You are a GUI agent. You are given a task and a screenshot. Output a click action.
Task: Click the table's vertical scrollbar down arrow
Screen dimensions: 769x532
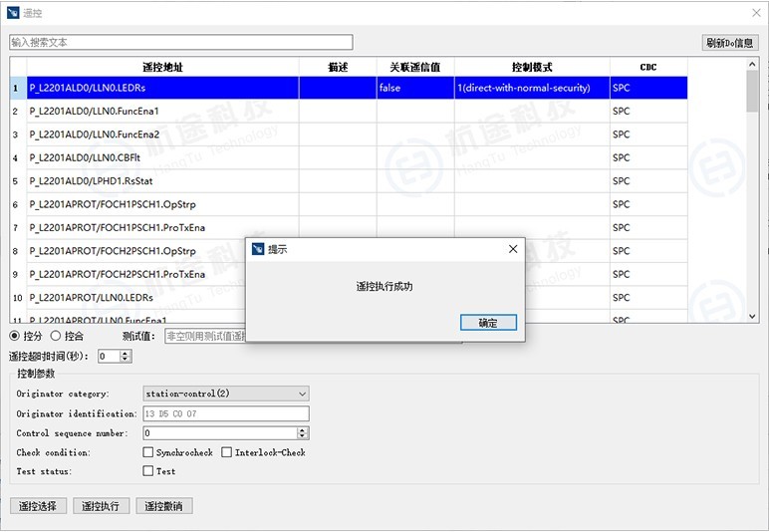[753, 316]
